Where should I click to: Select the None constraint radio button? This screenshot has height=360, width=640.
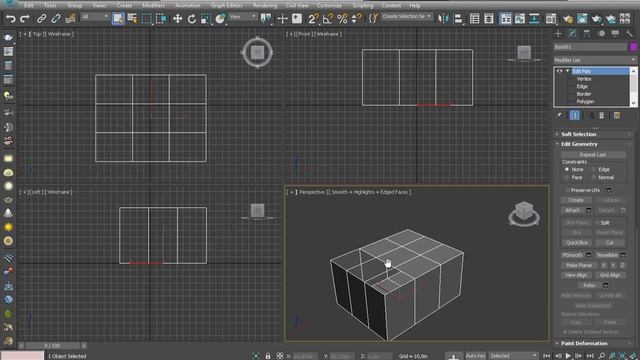click(567, 169)
